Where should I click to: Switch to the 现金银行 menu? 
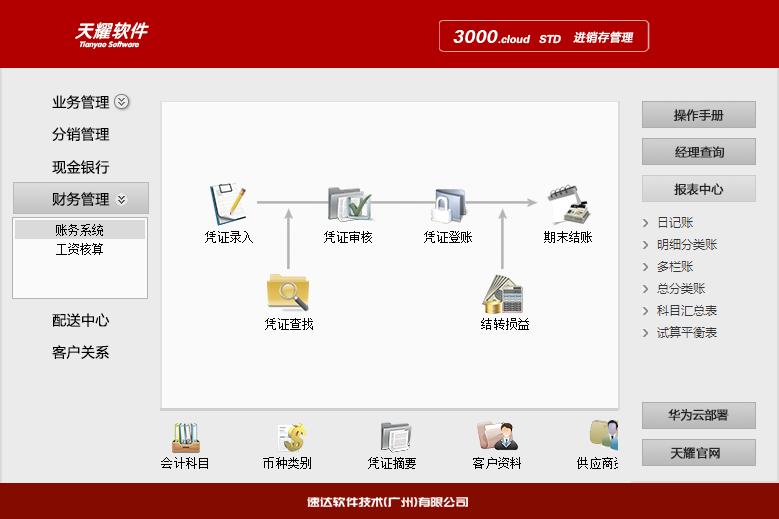80,167
